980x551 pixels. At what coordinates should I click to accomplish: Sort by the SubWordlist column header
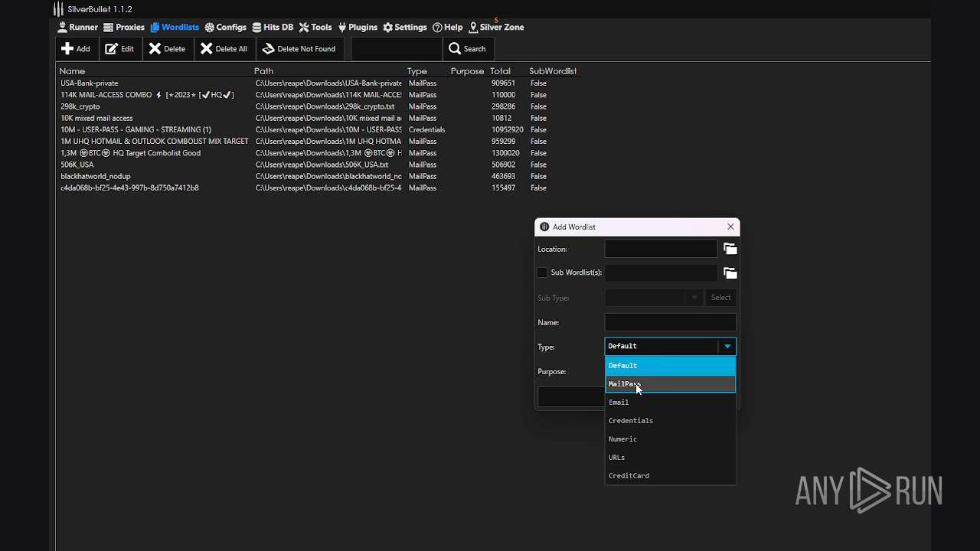click(x=553, y=71)
